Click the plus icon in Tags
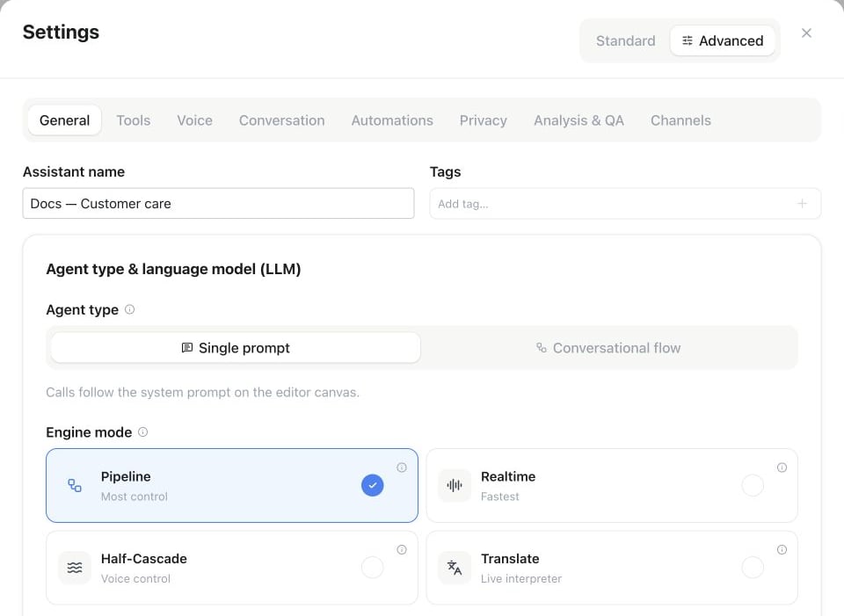Viewport: 844px width, 616px height. coord(802,203)
